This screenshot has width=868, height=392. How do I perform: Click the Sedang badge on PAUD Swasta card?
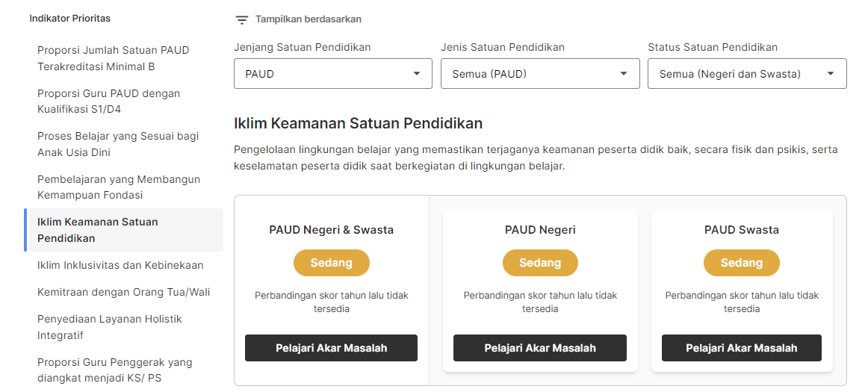click(741, 263)
